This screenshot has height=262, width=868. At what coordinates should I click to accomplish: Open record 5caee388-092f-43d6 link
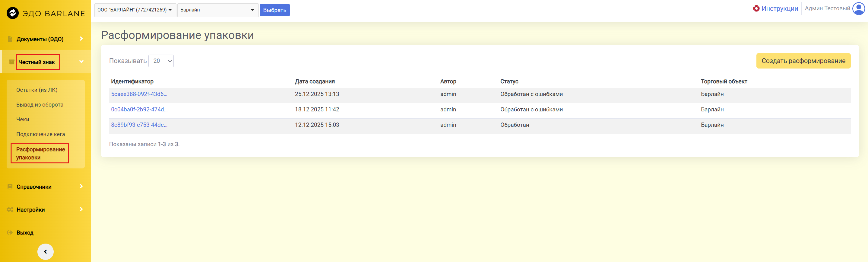click(139, 94)
